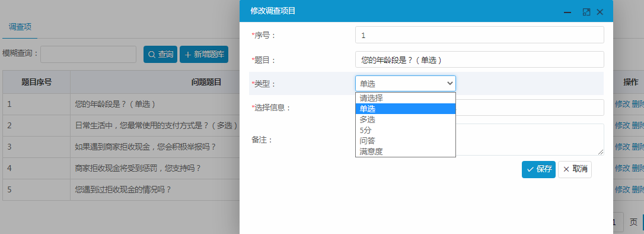Click the 题目序号 column header
This screenshot has width=644, height=234.
[x=37, y=82]
